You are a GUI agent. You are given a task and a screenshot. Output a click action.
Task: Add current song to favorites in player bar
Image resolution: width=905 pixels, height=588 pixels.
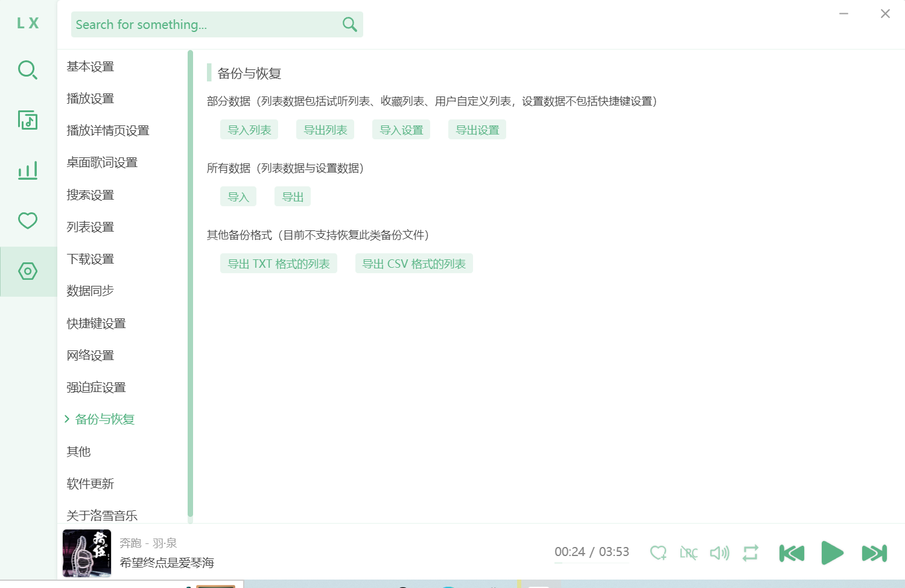point(658,552)
